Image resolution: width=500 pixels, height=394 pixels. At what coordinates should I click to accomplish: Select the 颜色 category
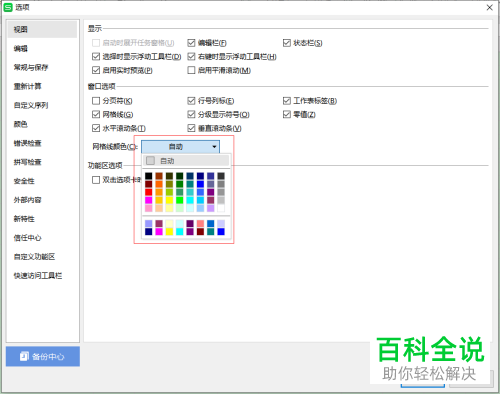pyautogui.click(x=20, y=124)
